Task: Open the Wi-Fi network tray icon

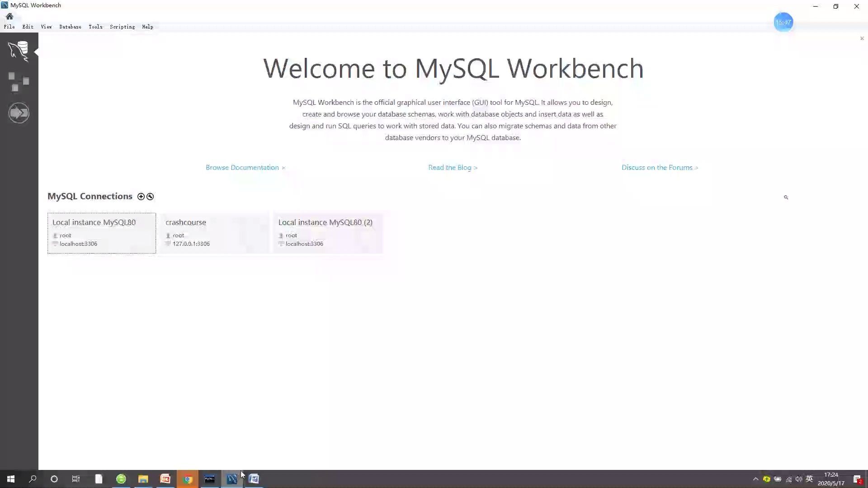Action: tap(788, 479)
